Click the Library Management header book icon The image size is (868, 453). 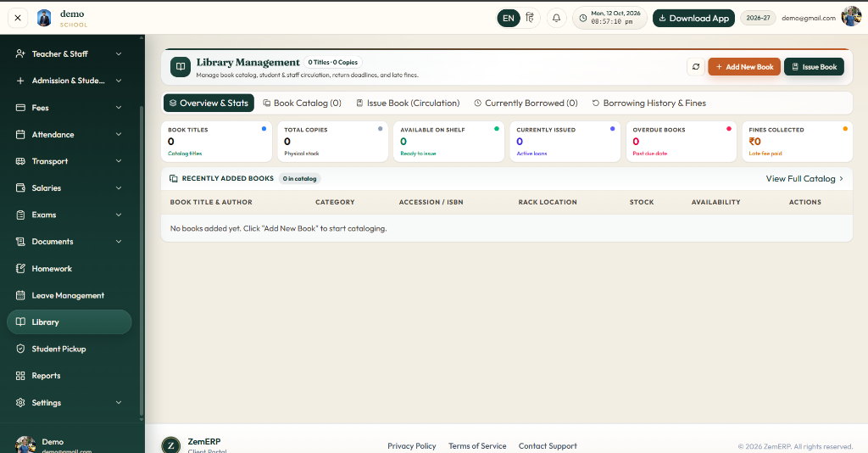coord(180,66)
